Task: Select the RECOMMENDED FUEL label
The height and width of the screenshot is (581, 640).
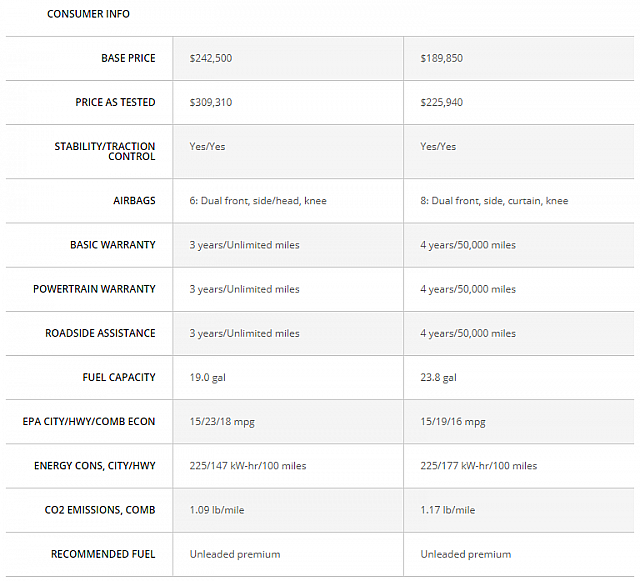Action: [103, 554]
